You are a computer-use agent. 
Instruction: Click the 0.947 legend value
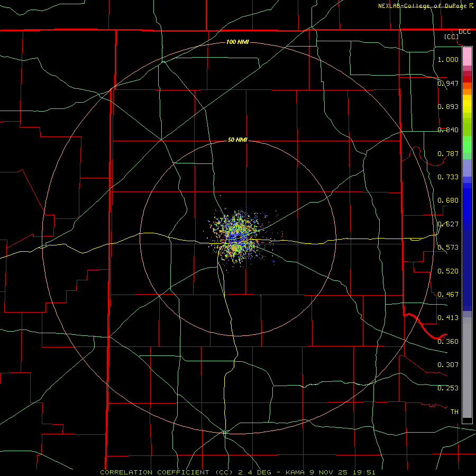[x=448, y=83]
